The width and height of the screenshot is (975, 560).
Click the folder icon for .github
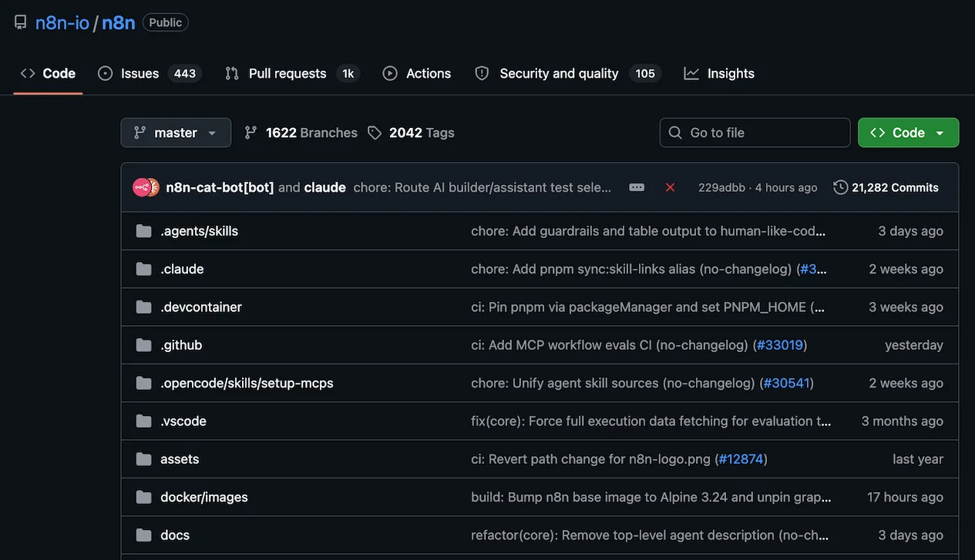(143, 345)
